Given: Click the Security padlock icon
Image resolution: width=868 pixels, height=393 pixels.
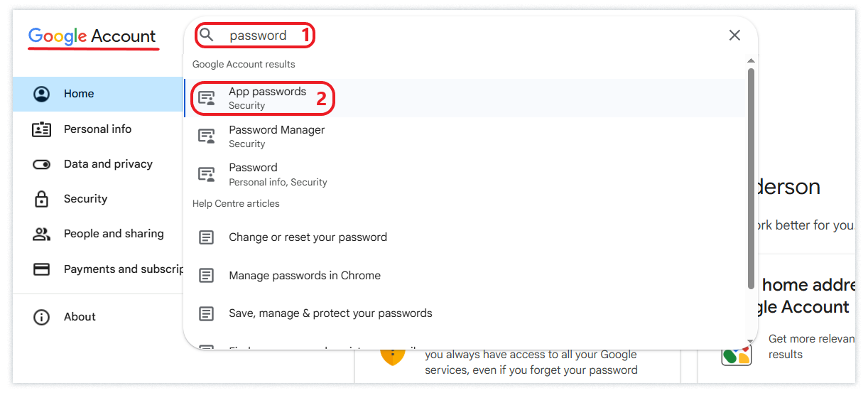Looking at the screenshot, I should (x=42, y=199).
